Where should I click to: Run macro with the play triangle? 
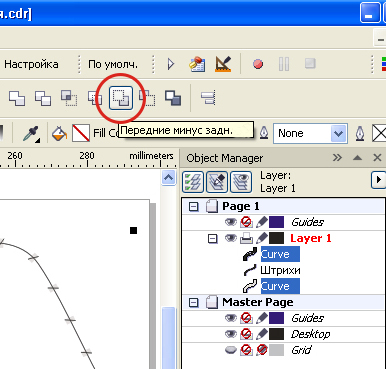171,64
